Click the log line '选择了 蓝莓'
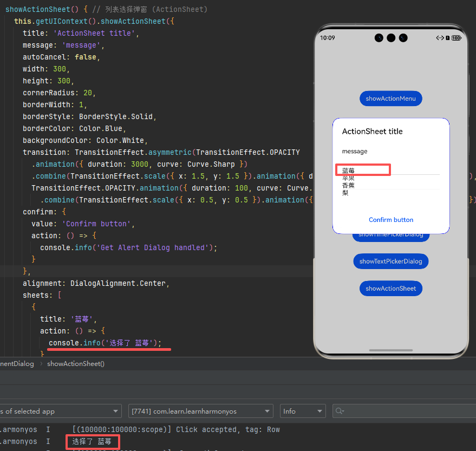The height and width of the screenshot is (451, 476). pyautogui.click(x=92, y=441)
